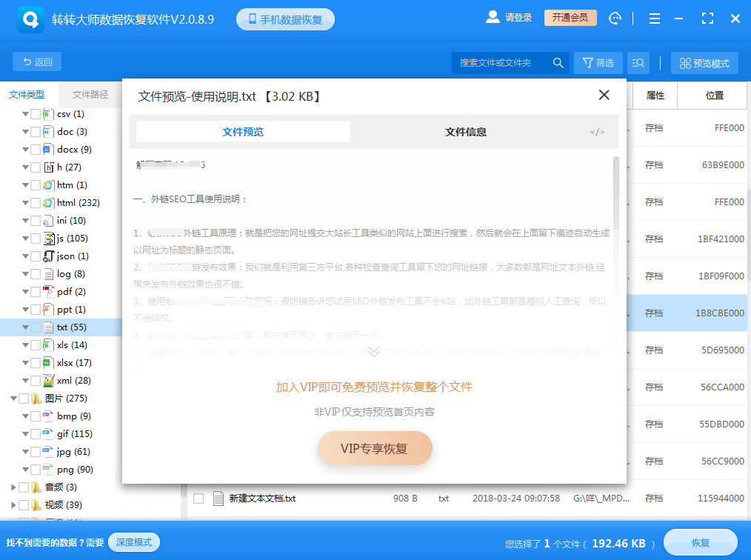Enable 深度模式 deep scan mode
The image size is (751, 560).
pyautogui.click(x=134, y=542)
